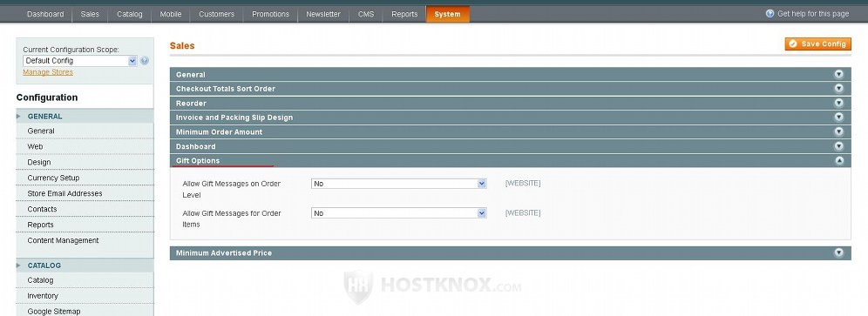The height and width of the screenshot is (316, 868).
Task: Click the help icon next to Get help for this page
Action: click(770, 14)
